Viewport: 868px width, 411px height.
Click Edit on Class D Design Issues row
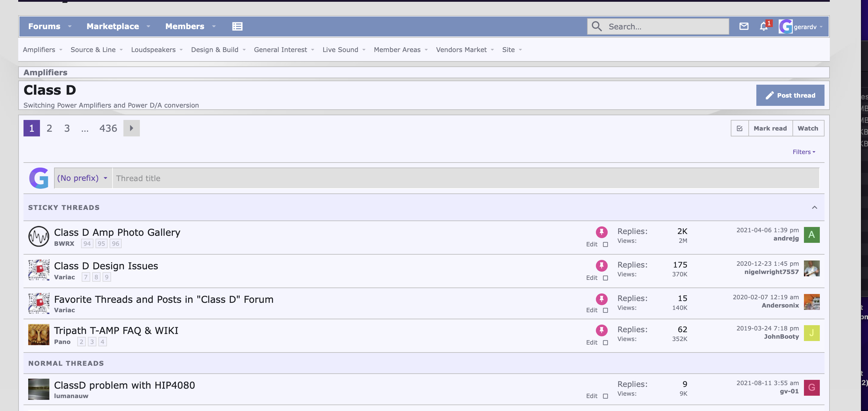click(x=591, y=278)
